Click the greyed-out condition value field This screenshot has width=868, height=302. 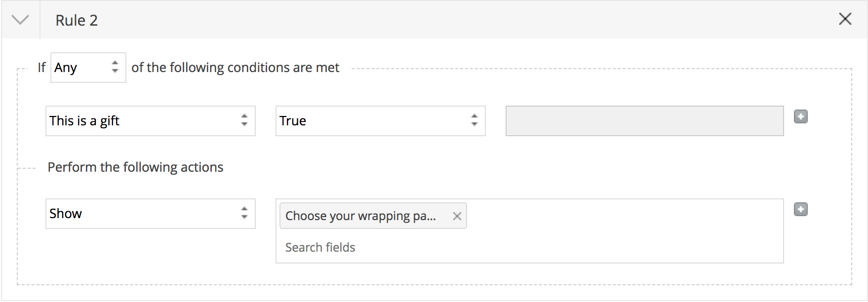[x=644, y=121]
